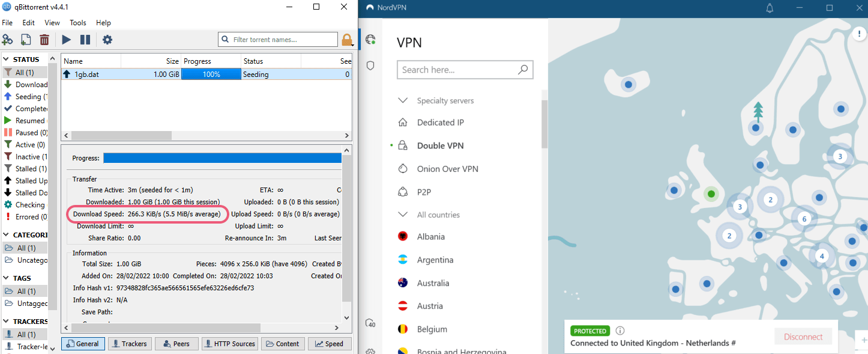
Task: Delete selected torrent with trash icon
Action: 44,40
